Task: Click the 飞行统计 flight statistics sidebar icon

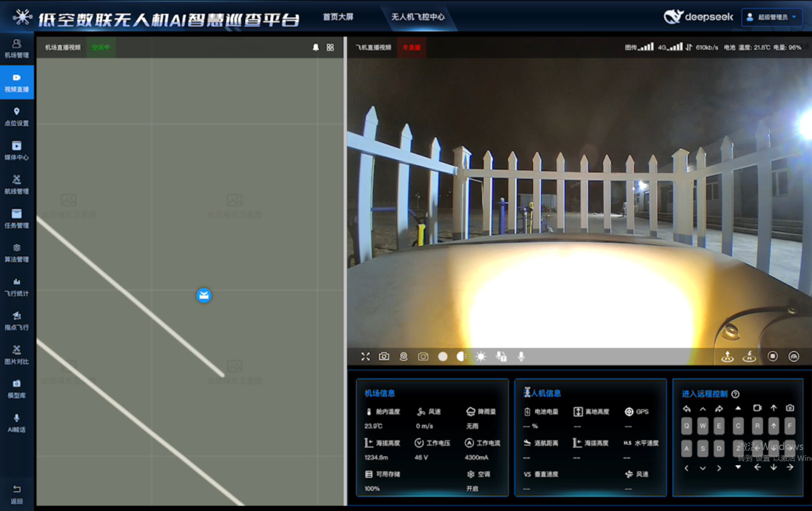Action: [x=17, y=286]
